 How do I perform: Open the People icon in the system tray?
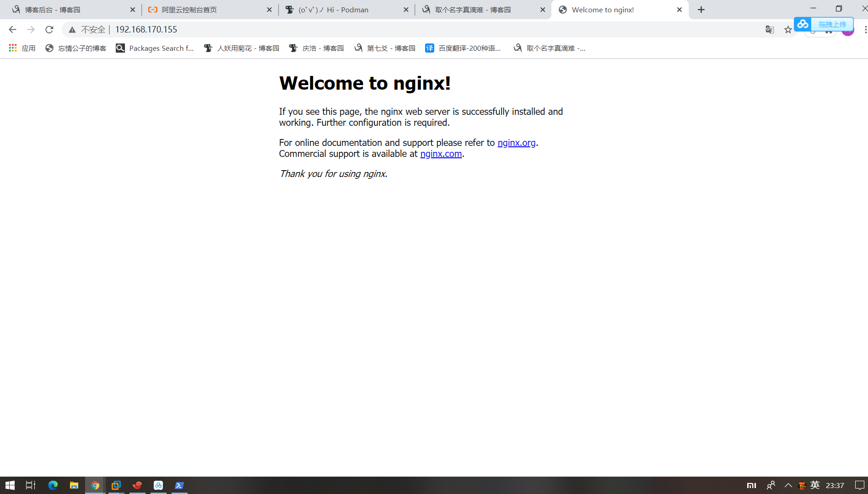pos(771,485)
